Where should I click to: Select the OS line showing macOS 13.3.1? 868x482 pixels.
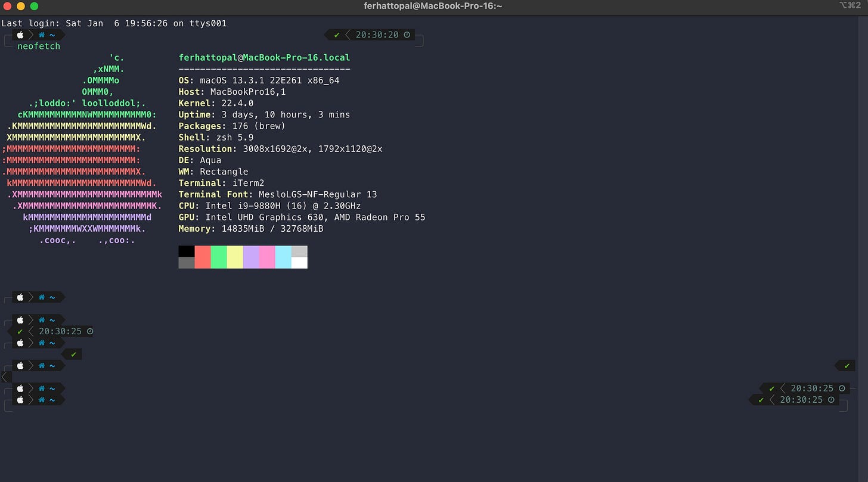click(259, 80)
